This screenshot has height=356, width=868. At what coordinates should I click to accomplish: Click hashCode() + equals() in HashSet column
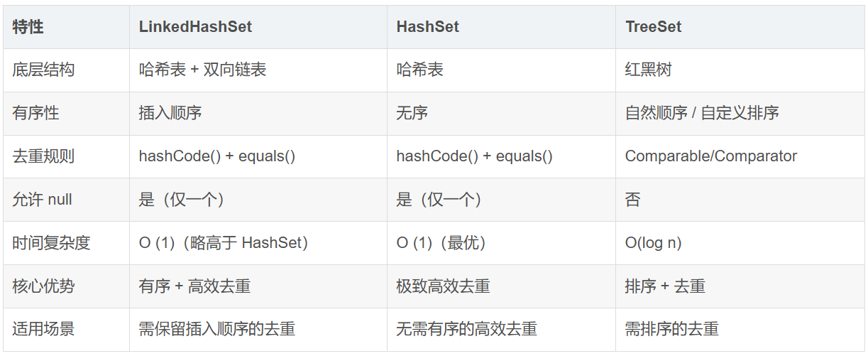pos(474,156)
